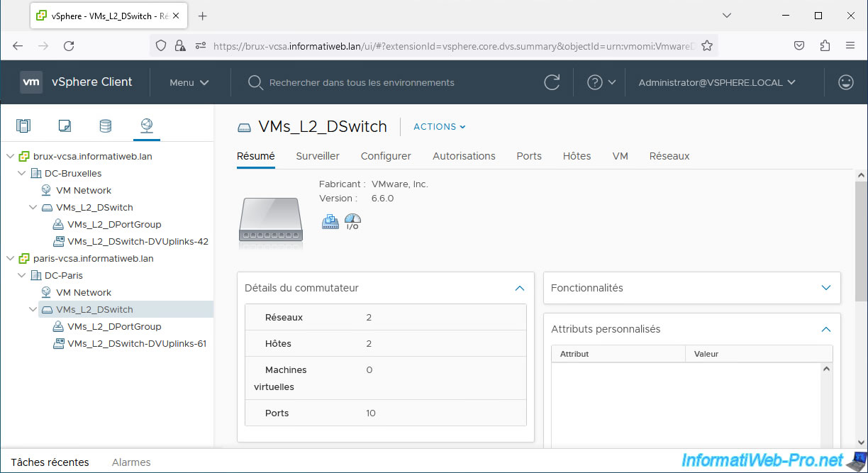Screen dimensions: 868x473
Task: Open the Tâches récentes panel
Action: pyautogui.click(x=50, y=462)
